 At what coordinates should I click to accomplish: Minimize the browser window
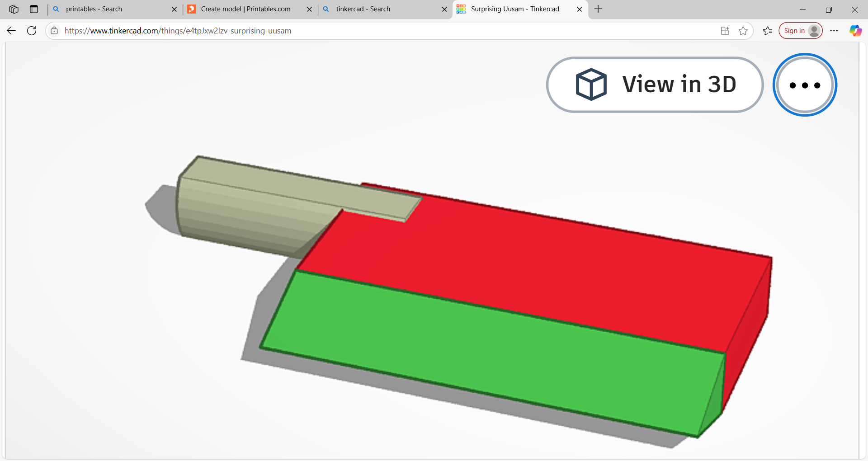803,9
